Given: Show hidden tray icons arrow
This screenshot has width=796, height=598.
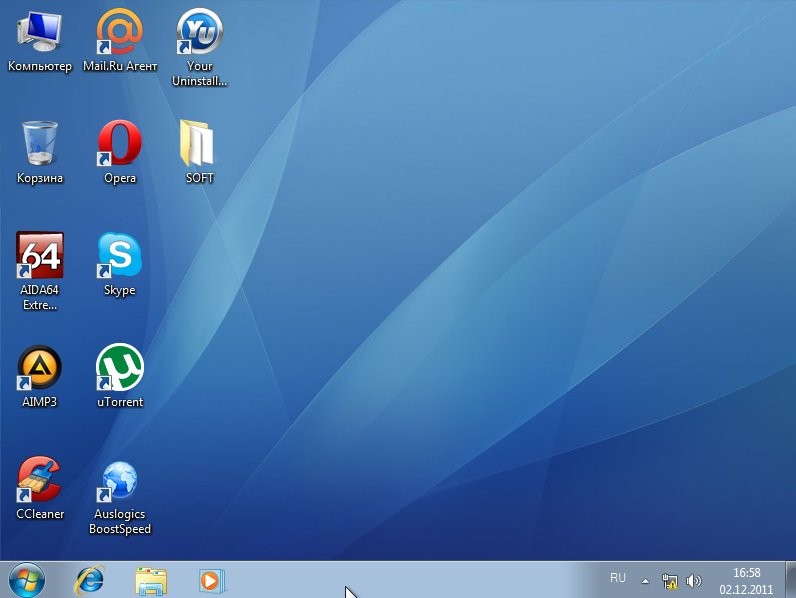Looking at the screenshot, I should 645,581.
